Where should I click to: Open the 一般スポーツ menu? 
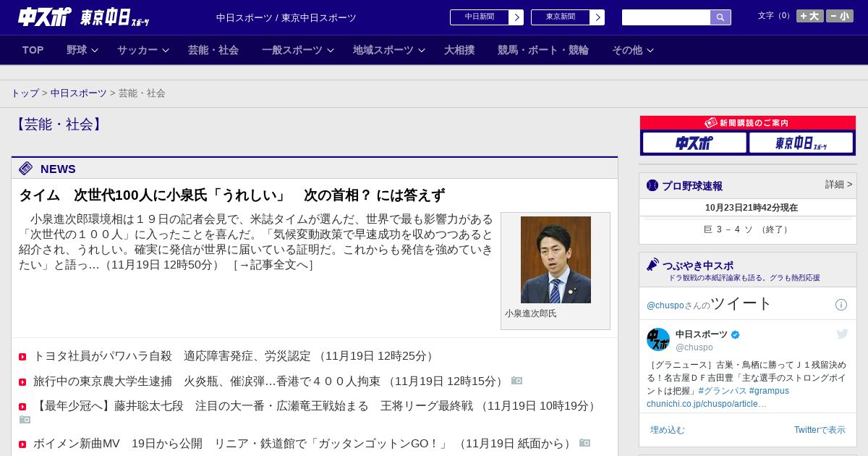(292, 50)
